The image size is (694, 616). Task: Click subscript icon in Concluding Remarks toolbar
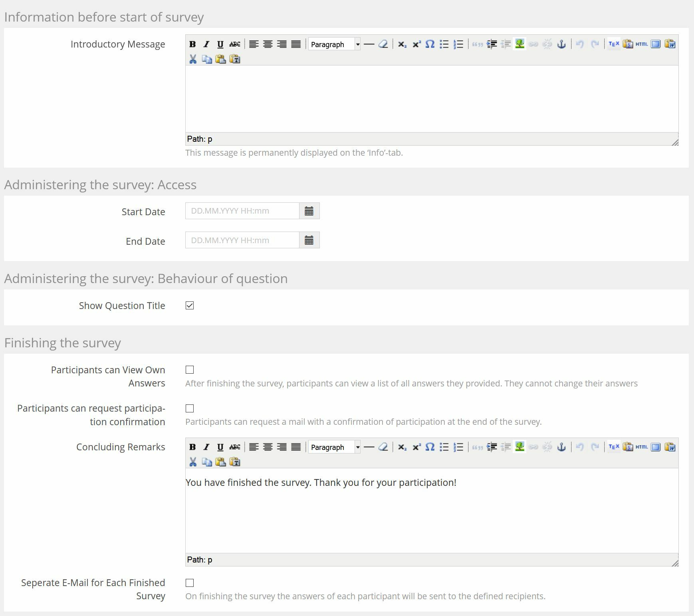[402, 447]
